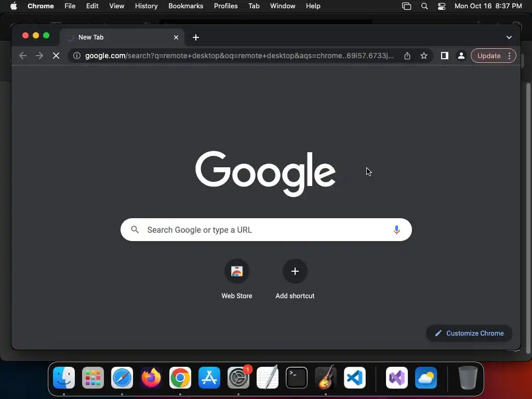Start voice search with microphone icon
This screenshot has height=399, width=532.
pyautogui.click(x=396, y=230)
